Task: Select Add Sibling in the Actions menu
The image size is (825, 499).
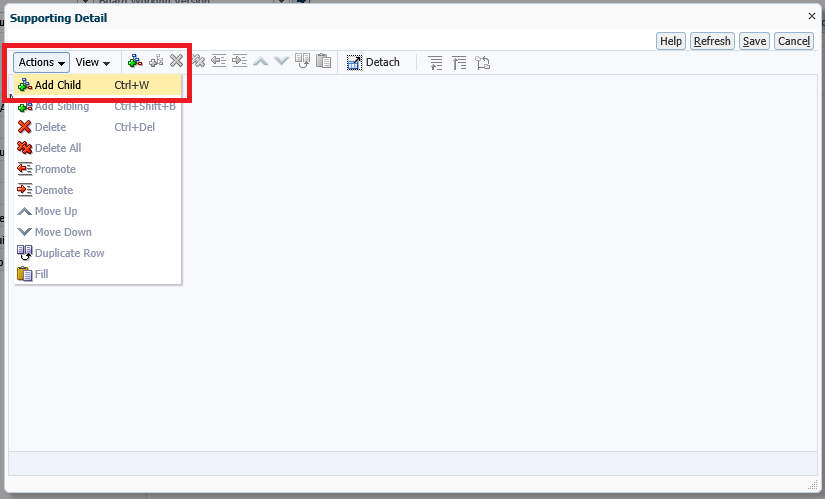Action: pyautogui.click(x=62, y=106)
